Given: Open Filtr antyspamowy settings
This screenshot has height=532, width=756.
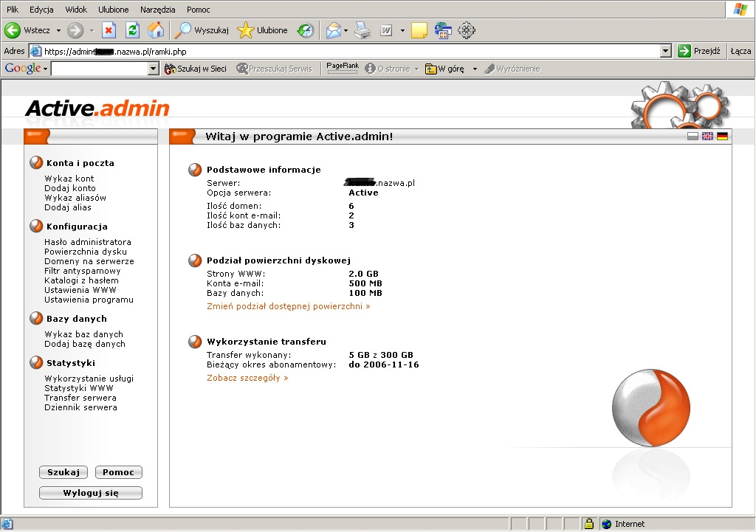Looking at the screenshot, I should tap(83, 271).
